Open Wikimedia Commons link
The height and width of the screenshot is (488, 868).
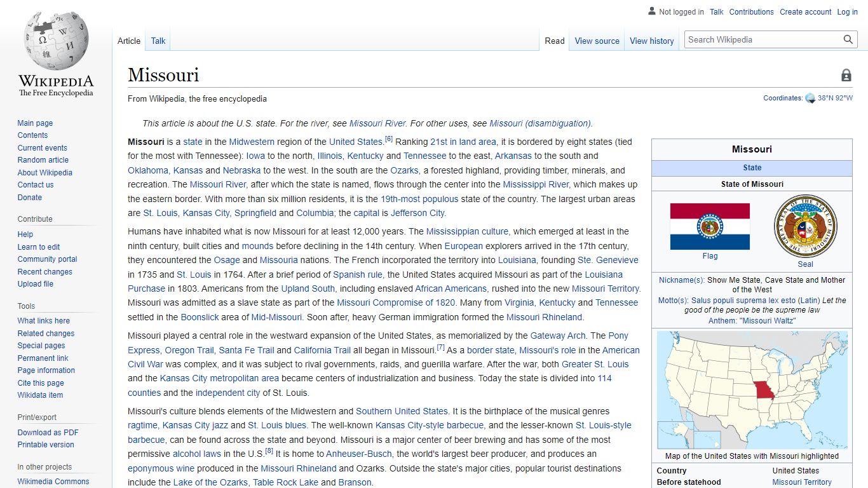53,482
